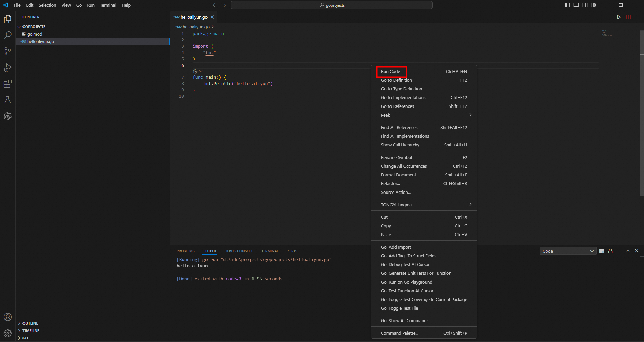
Task: Select Go: Run on Go Playground
Action: tap(424, 282)
